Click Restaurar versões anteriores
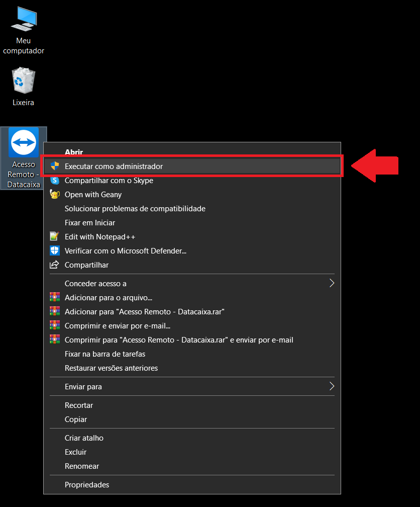 [x=111, y=368]
